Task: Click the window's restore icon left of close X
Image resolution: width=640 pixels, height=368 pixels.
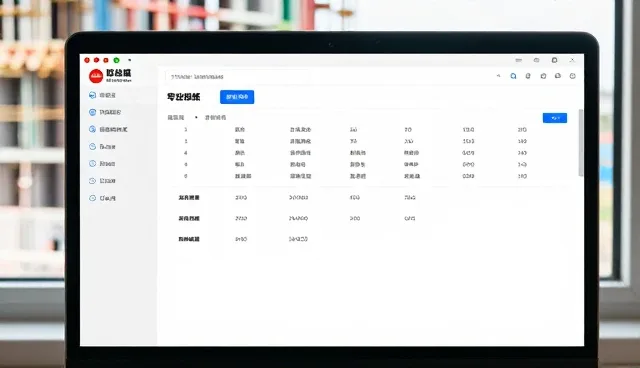Action: (554, 60)
